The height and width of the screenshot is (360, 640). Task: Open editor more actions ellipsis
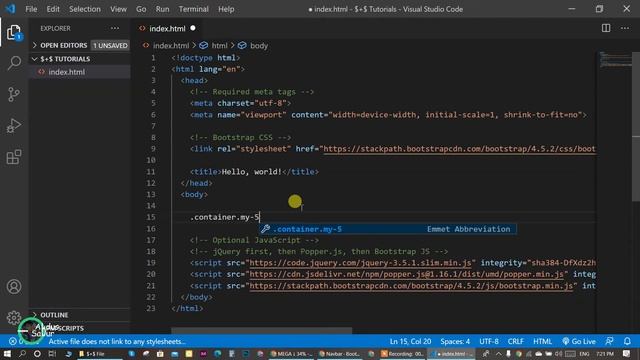click(x=625, y=28)
